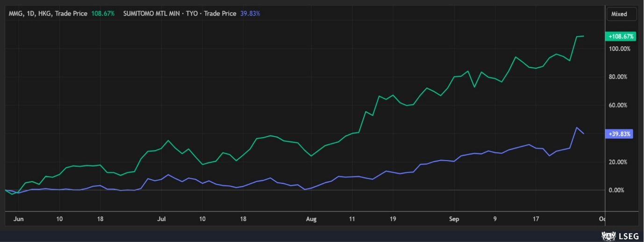This screenshot has height=242, width=644.
Task: Click the 108.67% value in the MMG legend
Action: [102, 14]
